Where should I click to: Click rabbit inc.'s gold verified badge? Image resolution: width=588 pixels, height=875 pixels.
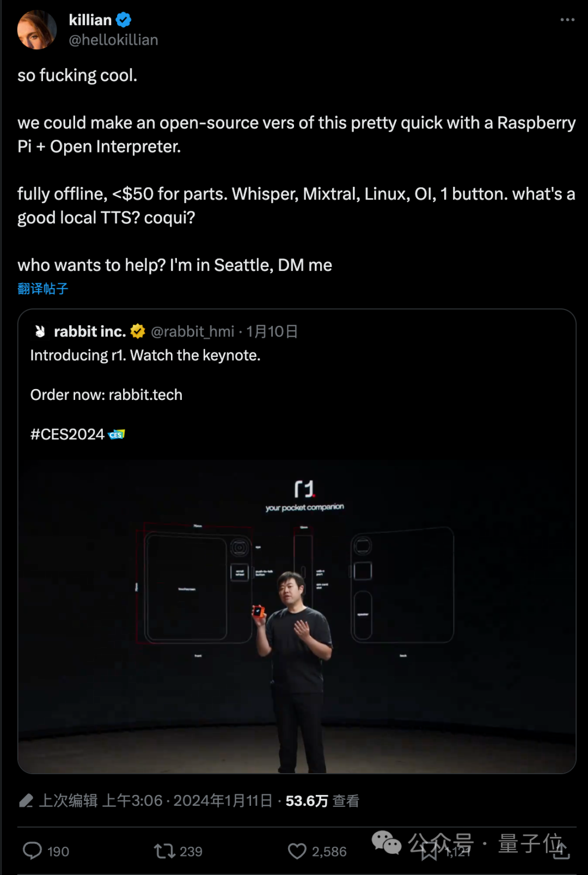tap(138, 331)
